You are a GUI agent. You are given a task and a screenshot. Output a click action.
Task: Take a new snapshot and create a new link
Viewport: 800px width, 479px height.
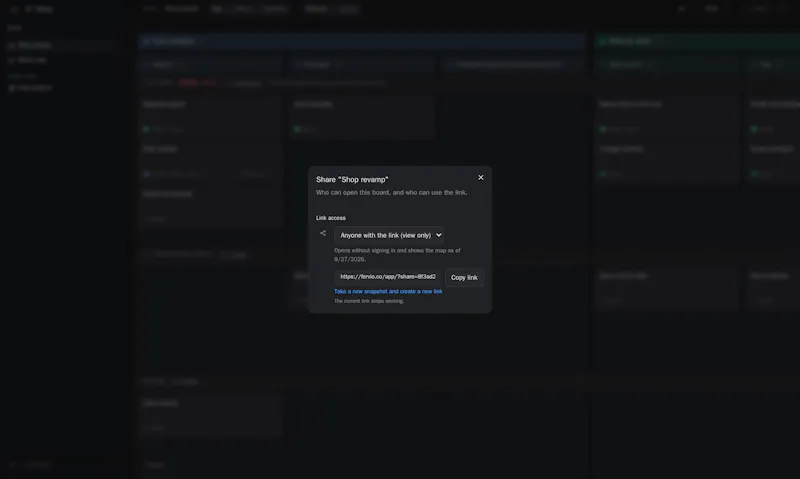[x=388, y=291]
